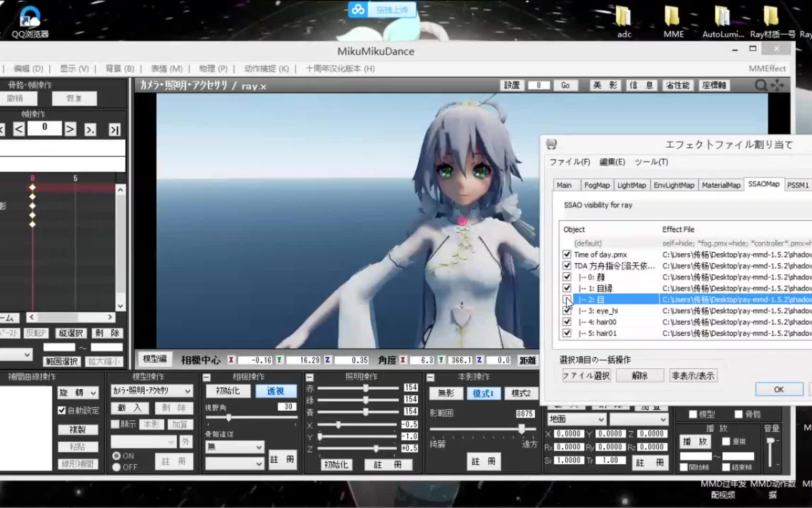The width and height of the screenshot is (812, 508).
Task: Uncheck SSAO visibility for eye_hi
Action: (x=567, y=310)
